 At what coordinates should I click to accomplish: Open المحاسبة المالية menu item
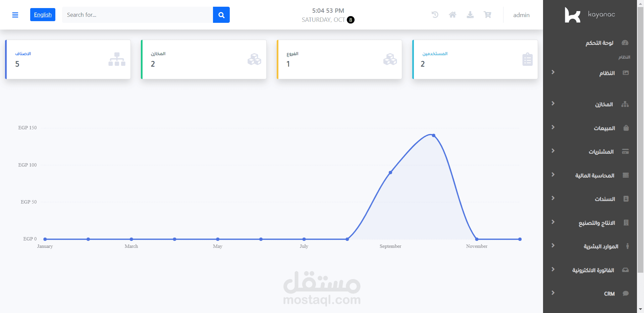coord(595,176)
